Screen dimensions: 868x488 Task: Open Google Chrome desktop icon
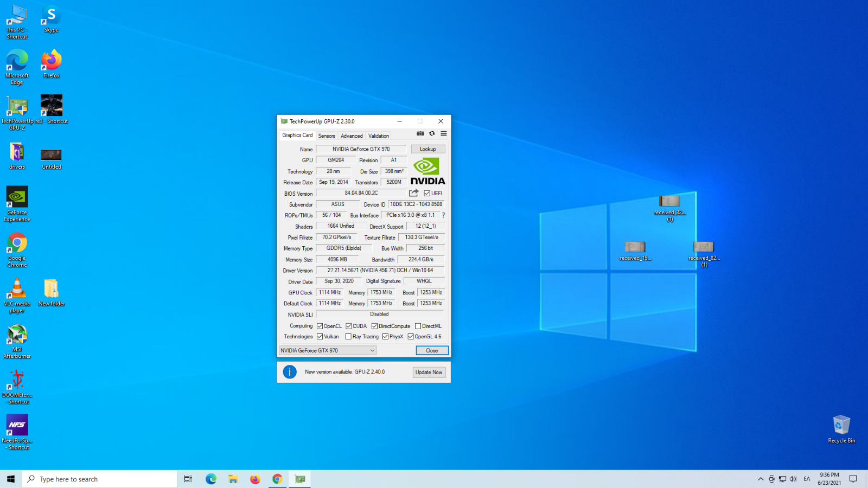[x=17, y=249]
